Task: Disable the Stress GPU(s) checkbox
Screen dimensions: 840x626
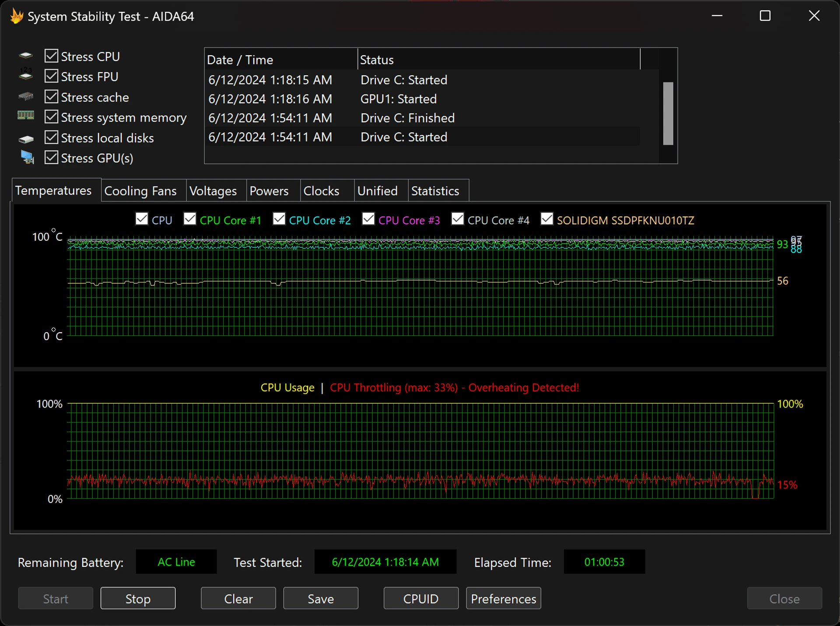Action: tap(52, 158)
